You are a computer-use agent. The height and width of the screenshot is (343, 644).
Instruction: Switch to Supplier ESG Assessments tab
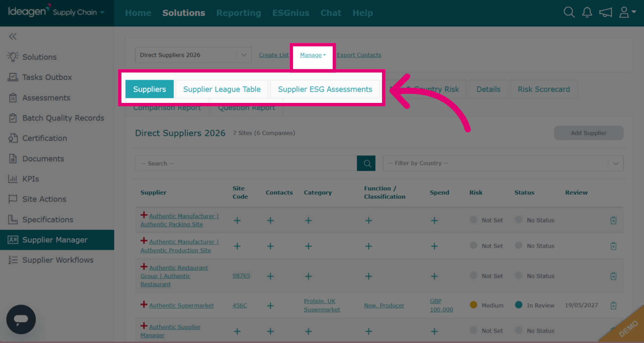tap(325, 89)
